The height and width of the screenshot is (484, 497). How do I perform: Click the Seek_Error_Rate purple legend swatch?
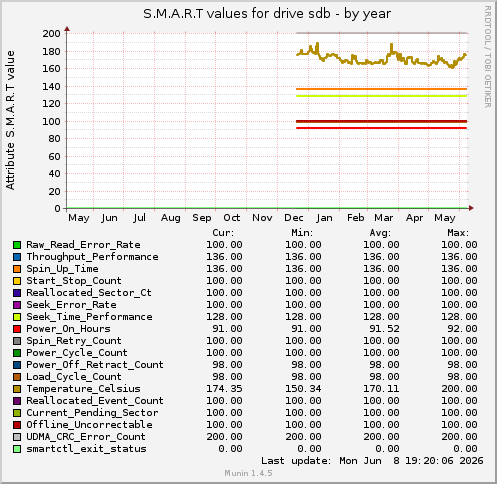tap(17, 305)
